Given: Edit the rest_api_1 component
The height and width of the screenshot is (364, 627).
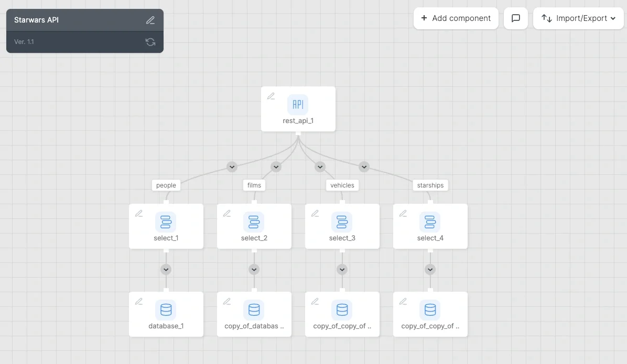Looking at the screenshot, I should point(271,96).
